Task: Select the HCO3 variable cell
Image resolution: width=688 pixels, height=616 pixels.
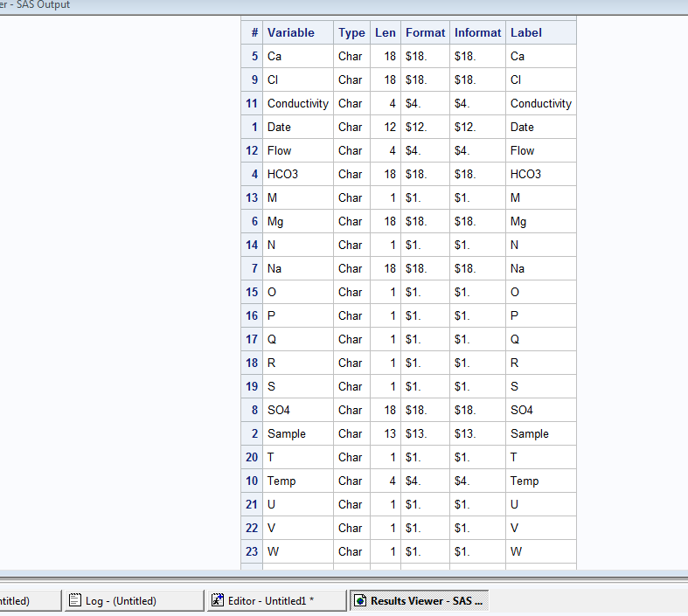Action: pos(298,175)
